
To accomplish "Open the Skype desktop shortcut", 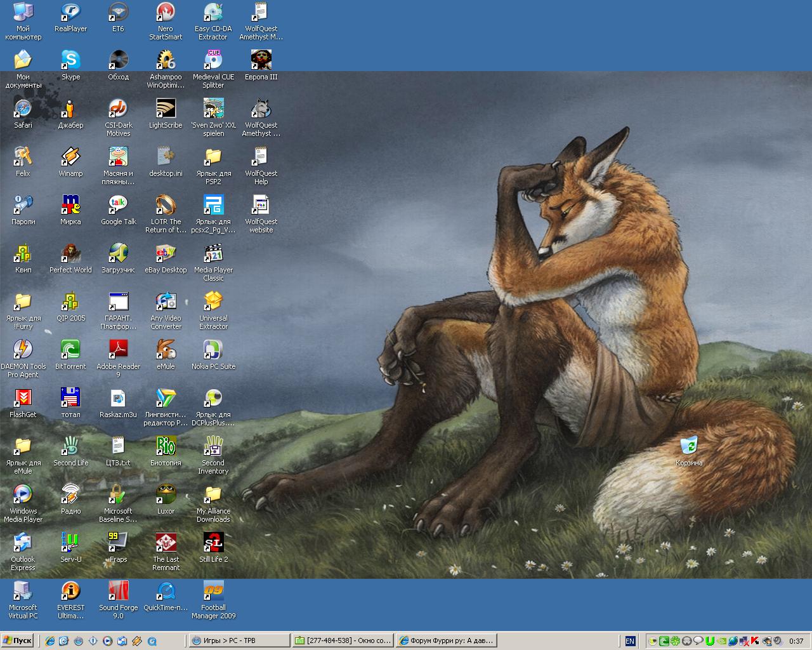I will pyautogui.click(x=70, y=61).
